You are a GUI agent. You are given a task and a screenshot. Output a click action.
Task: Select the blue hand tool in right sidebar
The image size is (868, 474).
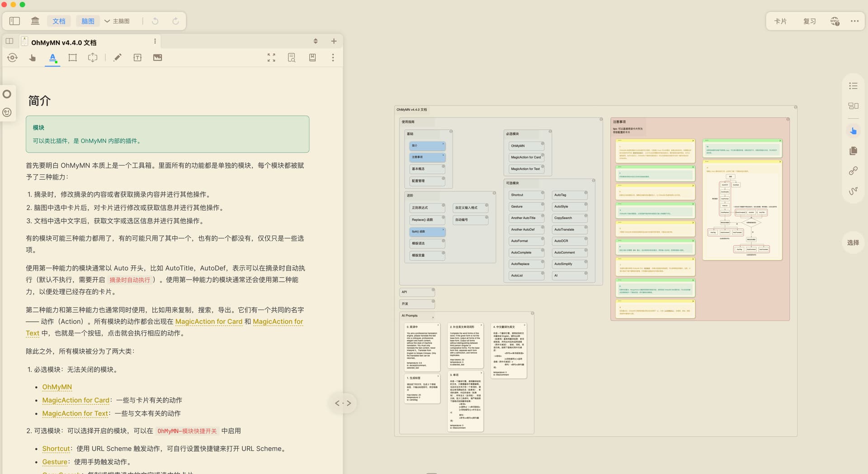pos(853,131)
